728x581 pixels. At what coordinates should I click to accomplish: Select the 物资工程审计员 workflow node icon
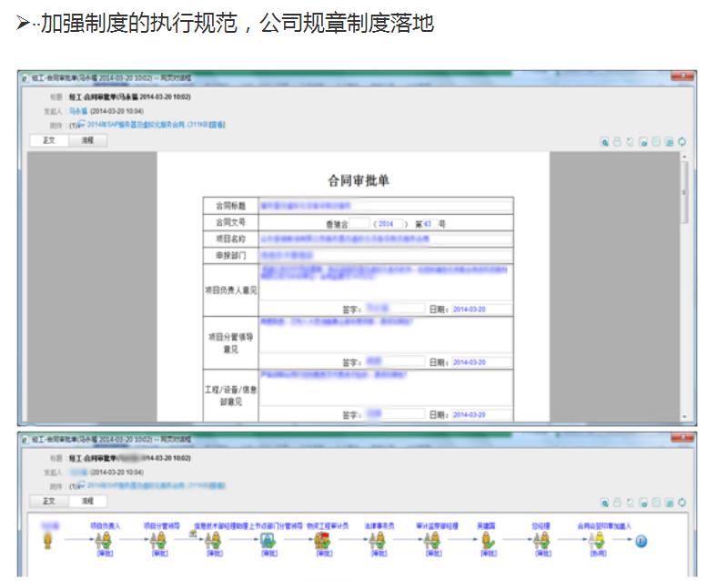(x=322, y=540)
